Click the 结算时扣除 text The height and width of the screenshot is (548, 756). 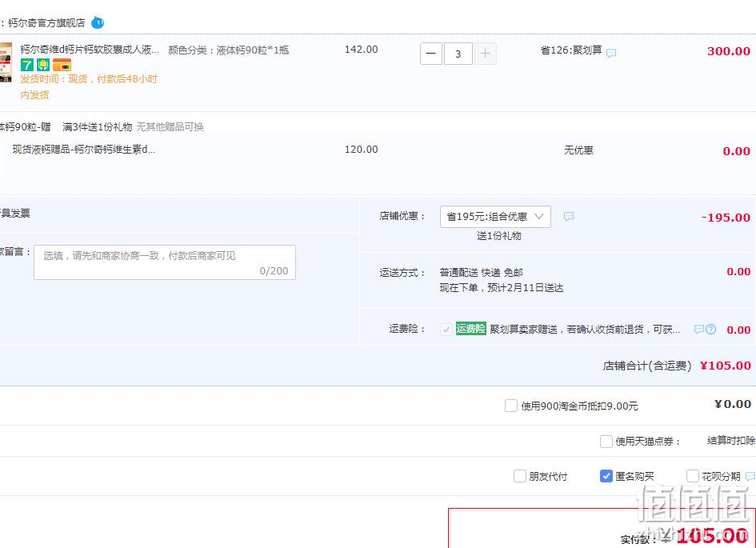point(731,441)
